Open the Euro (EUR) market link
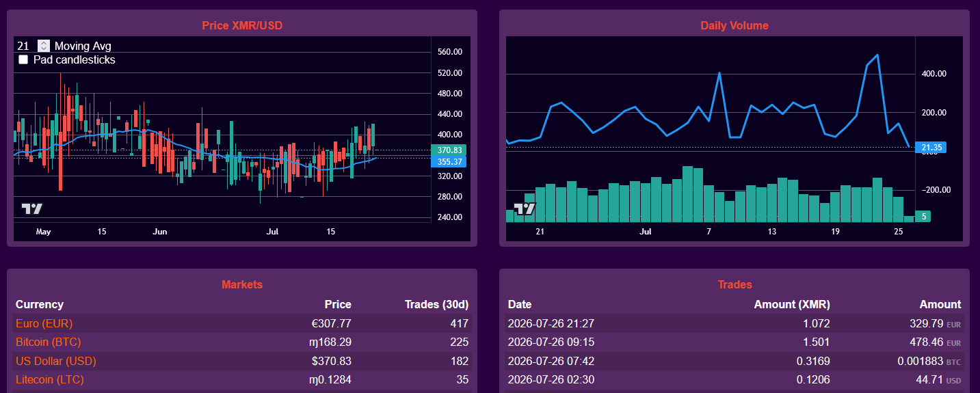The height and width of the screenshot is (393, 980). (x=44, y=323)
